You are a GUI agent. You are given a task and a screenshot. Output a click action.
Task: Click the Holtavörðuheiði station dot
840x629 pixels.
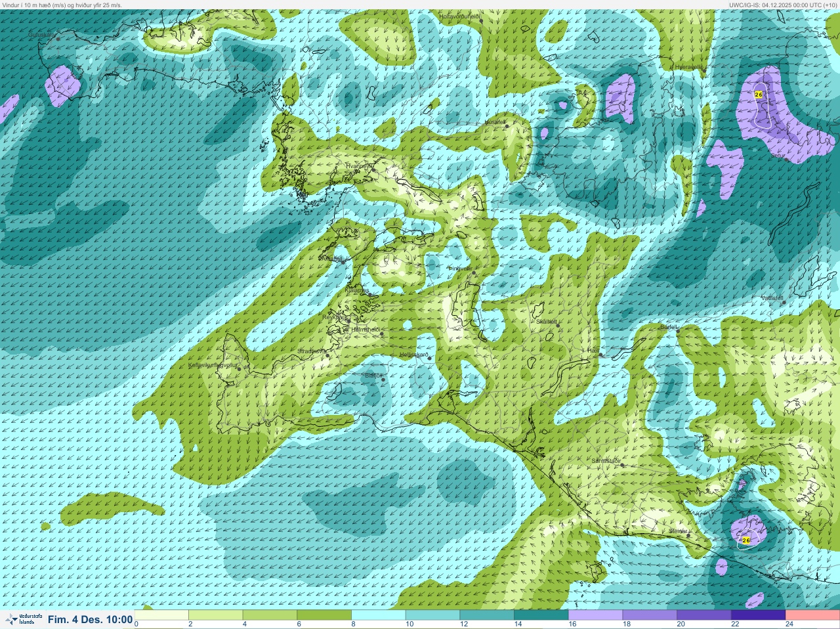coord(481,21)
